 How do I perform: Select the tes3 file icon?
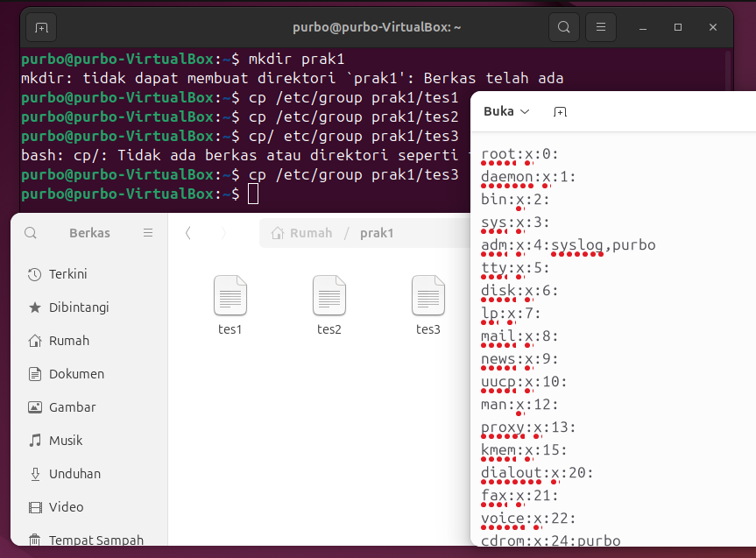428,295
